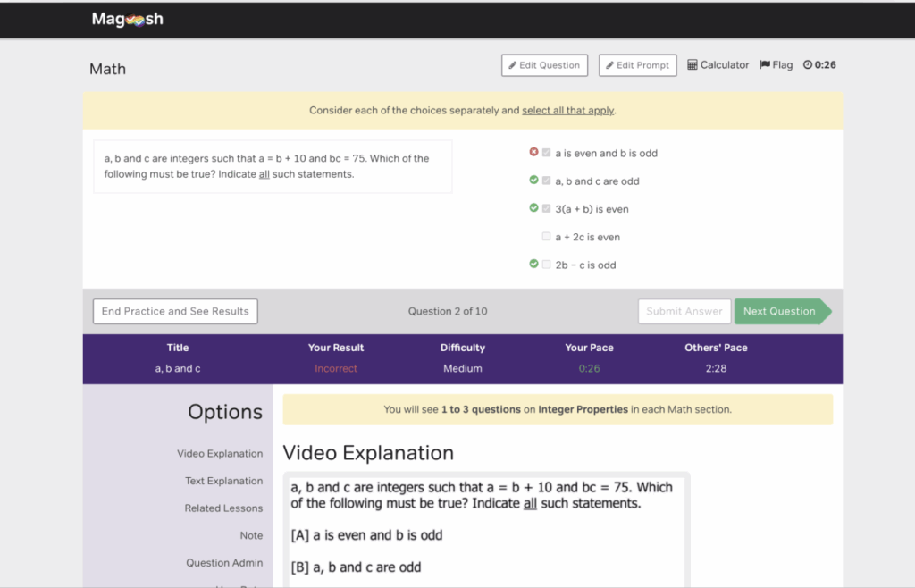Flag this question
This screenshot has height=588, width=915.
776,65
